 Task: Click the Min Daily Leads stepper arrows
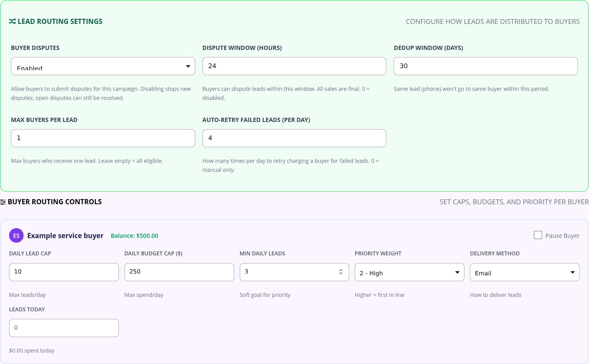(341, 272)
